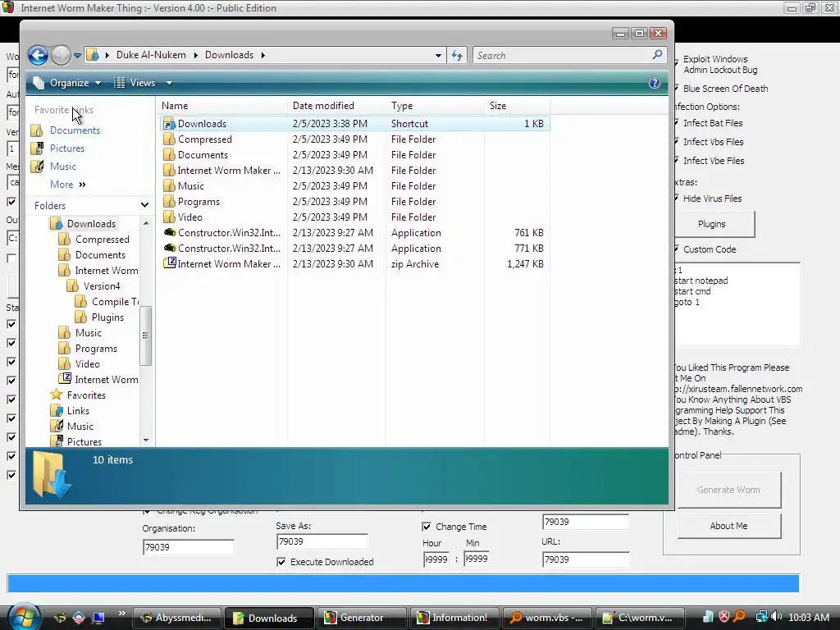Toggle the Execute Downloaded checkbox
Image resolution: width=840 pixels, height=630 pixels.
point(281,562)
